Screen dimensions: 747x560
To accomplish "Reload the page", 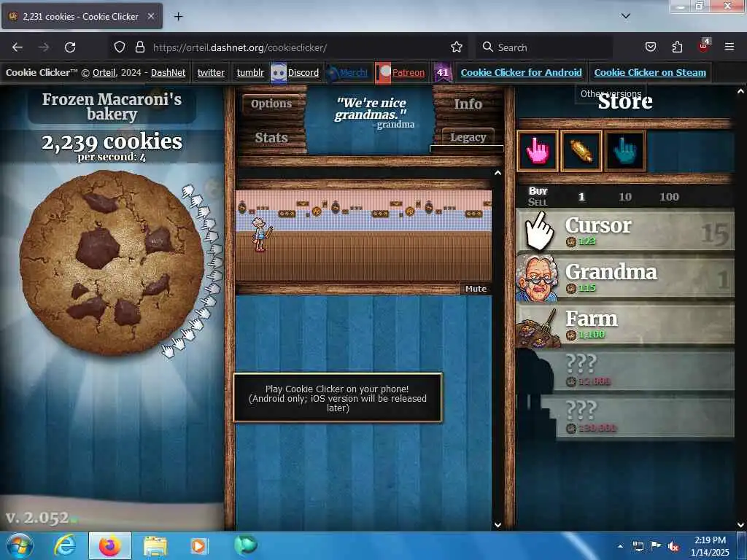I will point(70,47).
